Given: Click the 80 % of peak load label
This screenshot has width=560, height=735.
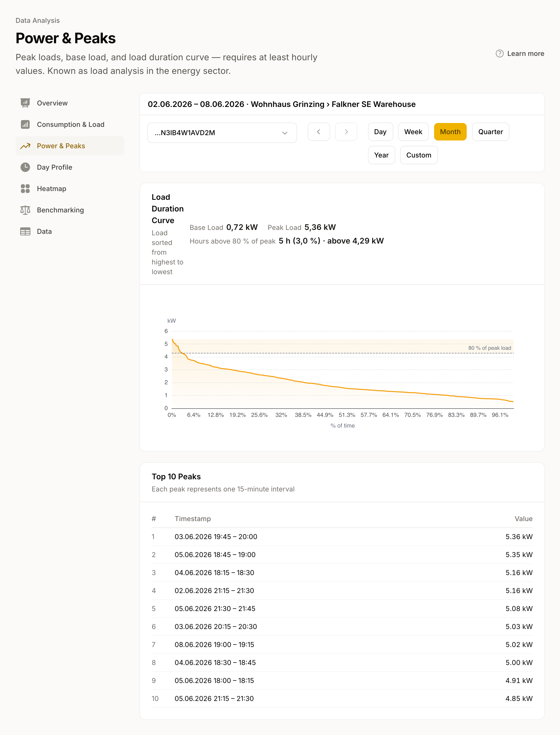Looking at the screenshot, I should coord(489,348).
